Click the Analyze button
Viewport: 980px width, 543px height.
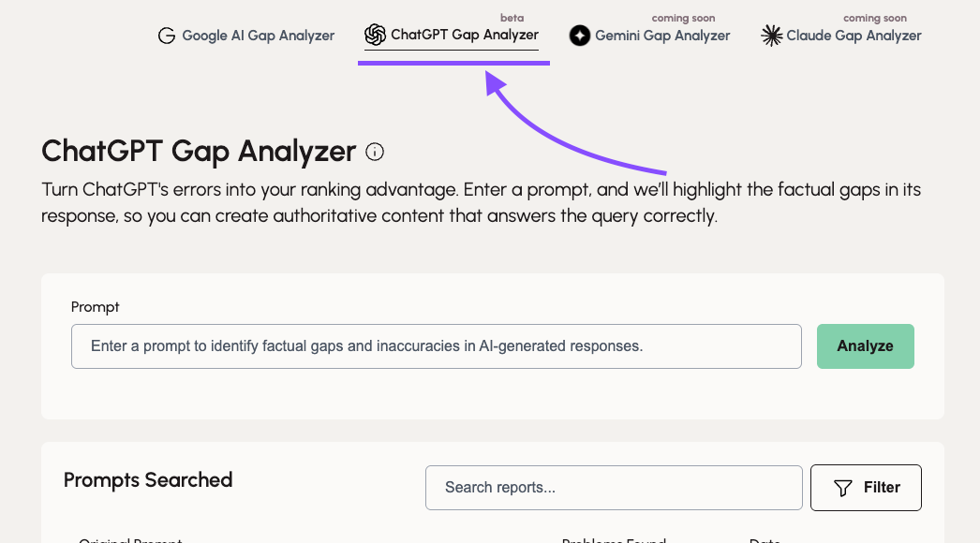[865, 345]
